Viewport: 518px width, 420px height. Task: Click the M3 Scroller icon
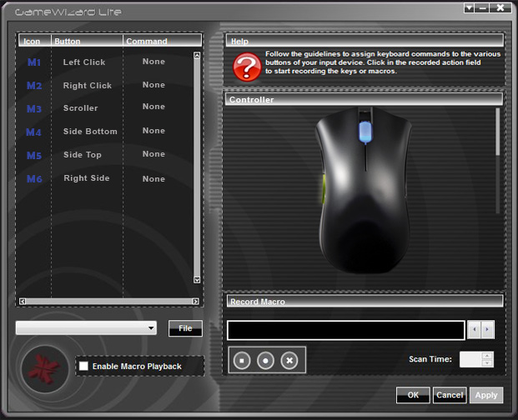click(x=33, y=109)
